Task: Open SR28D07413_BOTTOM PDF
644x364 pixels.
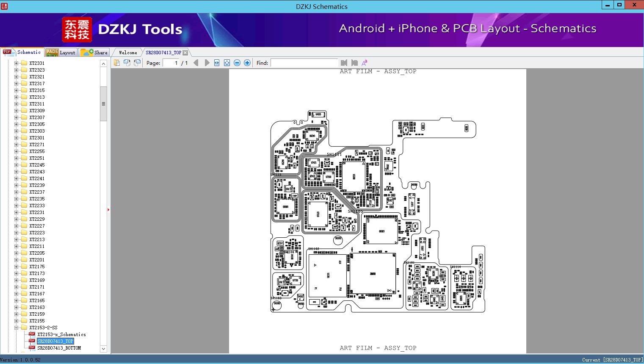Action: pos(59,348)
